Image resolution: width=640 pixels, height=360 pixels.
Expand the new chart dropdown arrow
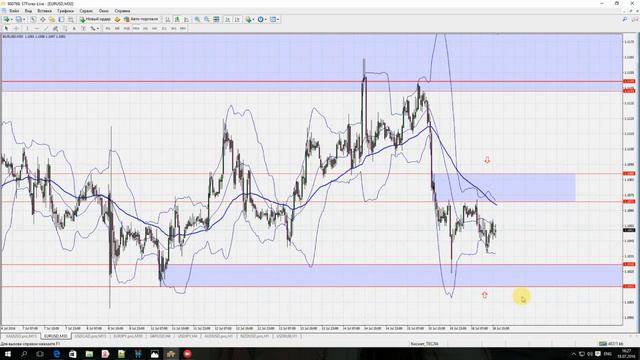11,19
